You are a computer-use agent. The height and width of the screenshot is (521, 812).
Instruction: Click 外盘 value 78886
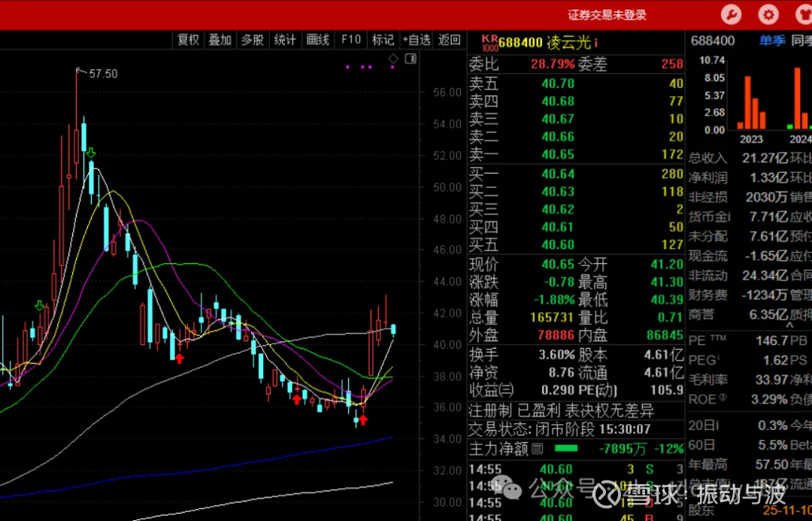[x=556, y=335]
